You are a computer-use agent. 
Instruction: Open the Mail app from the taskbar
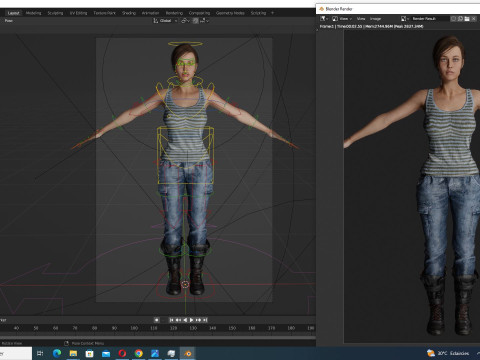[106, 353]
